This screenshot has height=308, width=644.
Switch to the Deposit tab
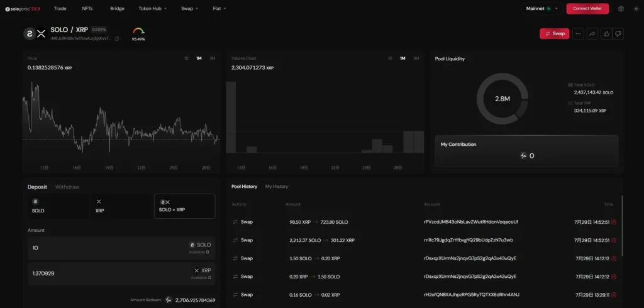click(x=37, y=187)
